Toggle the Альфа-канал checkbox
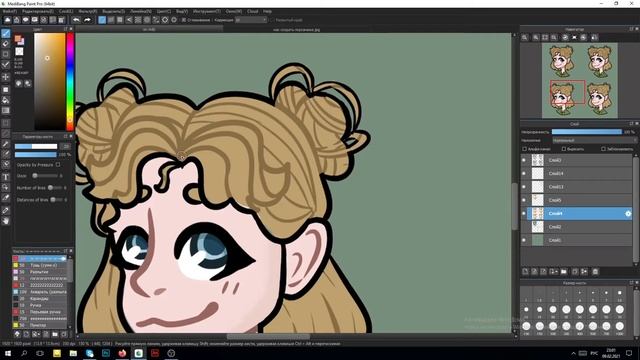Viewport: 640px width, 360px height. (x=525, y=149)
